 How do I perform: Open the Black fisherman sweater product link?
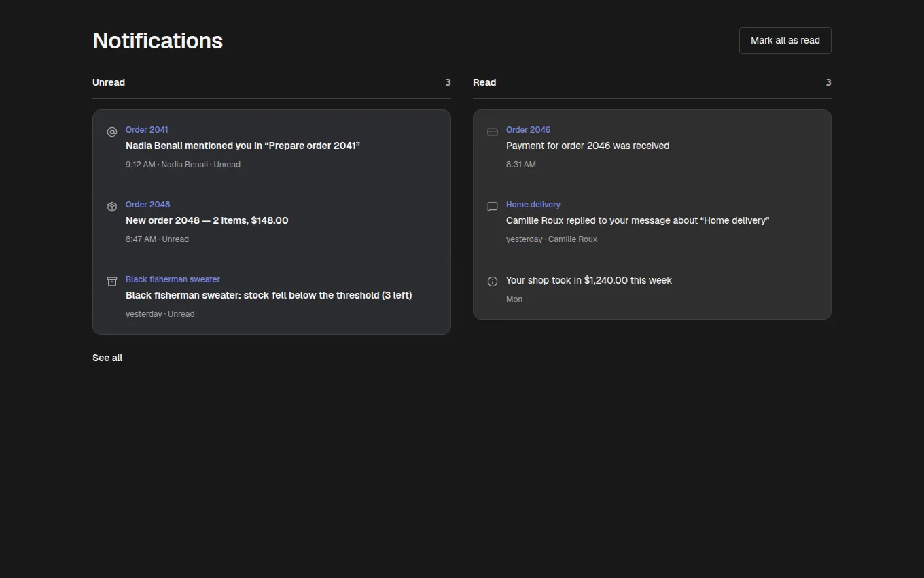(x=173, y=279)
